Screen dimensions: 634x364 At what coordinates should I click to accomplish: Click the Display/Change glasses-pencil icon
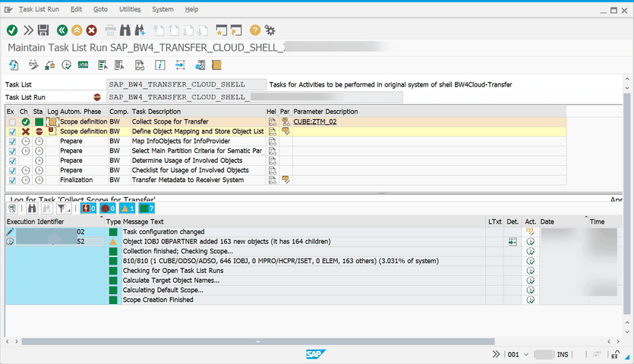pyautogui.click(x=33, y=65)
